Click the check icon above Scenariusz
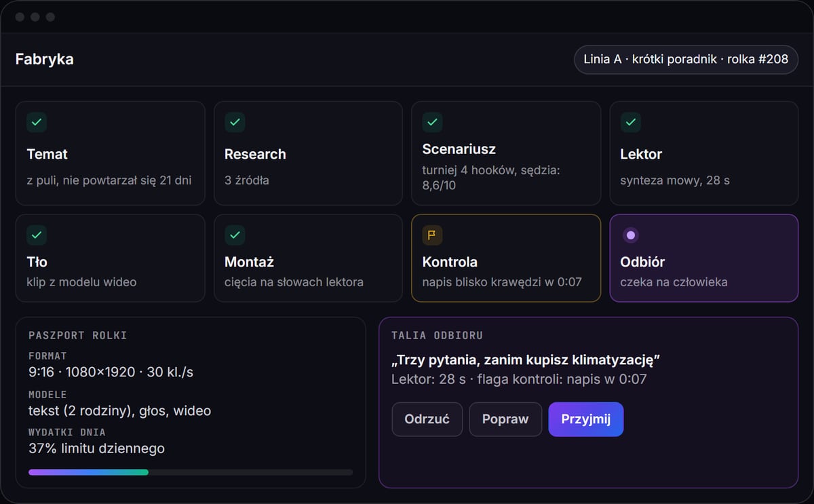The height and width of the screenshot is (504, 814). coord(433,123)
